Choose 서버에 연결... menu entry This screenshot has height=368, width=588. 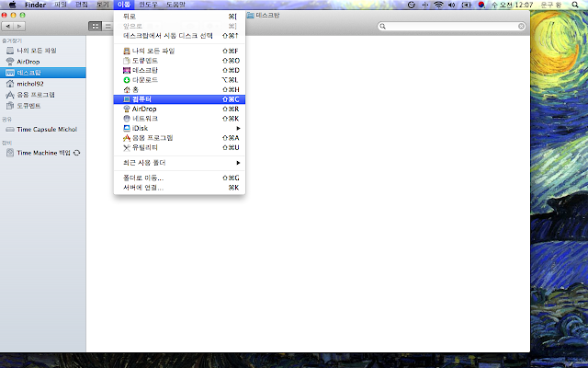click(x=179, y=188)
